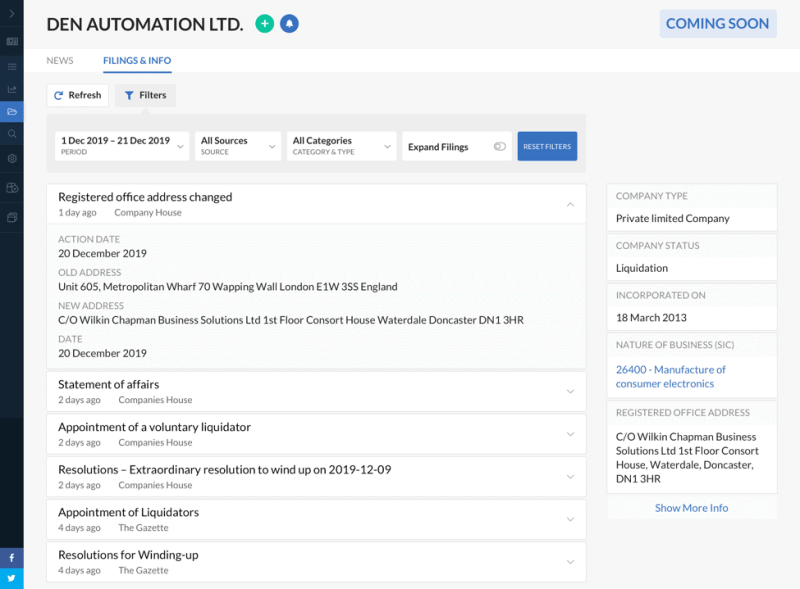Click the green plus icon to add a company

(264, 23)
